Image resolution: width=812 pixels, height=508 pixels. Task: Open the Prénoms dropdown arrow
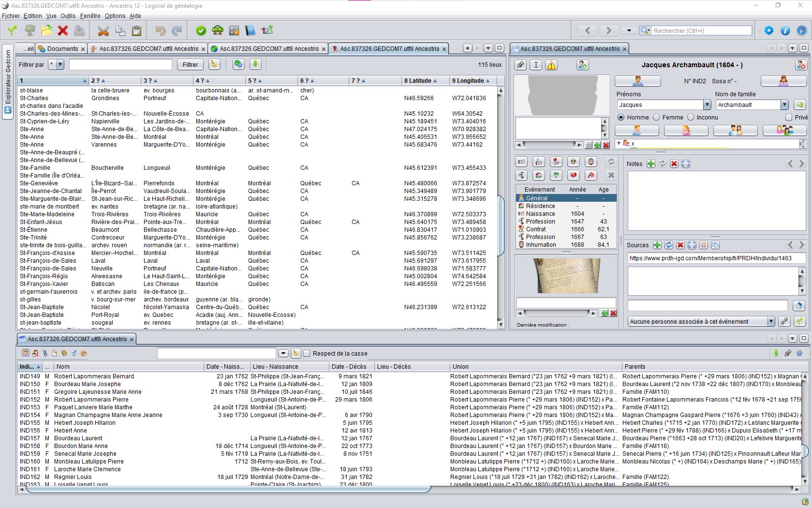click(707, 105)
